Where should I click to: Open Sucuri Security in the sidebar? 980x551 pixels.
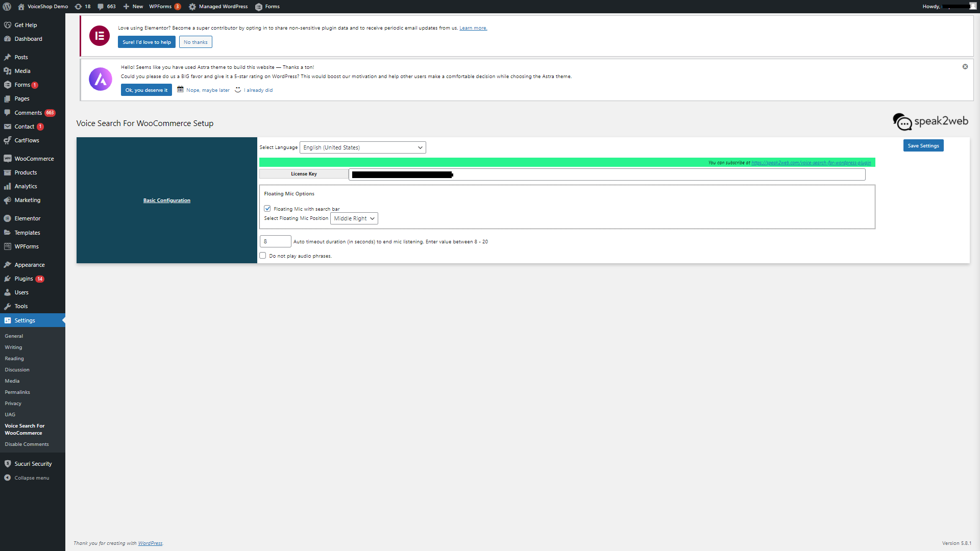33,464
